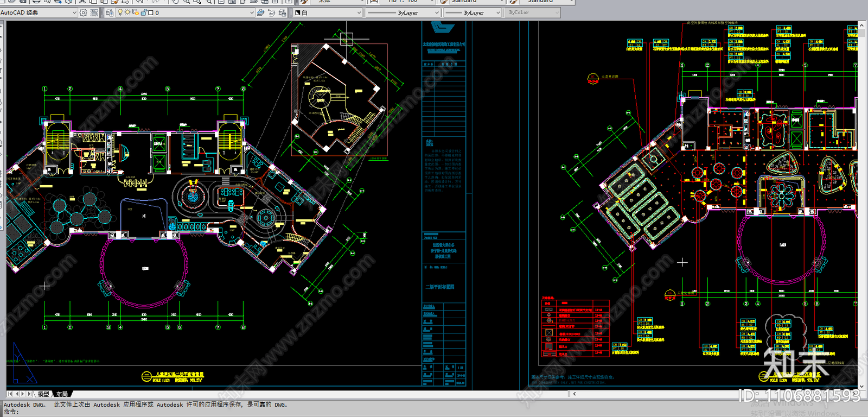
Task: Toggle layer 0 on/off lightbulb
Action: [x=120, y=12]
